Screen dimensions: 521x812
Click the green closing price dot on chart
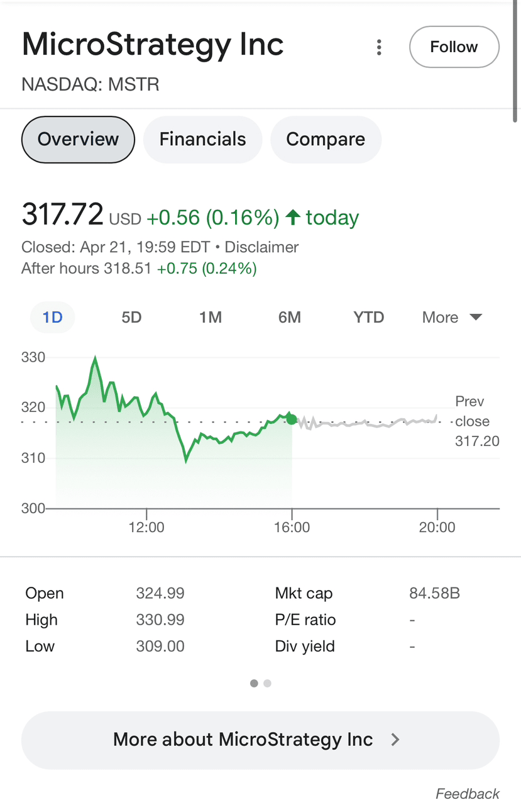tap(292, 419)
